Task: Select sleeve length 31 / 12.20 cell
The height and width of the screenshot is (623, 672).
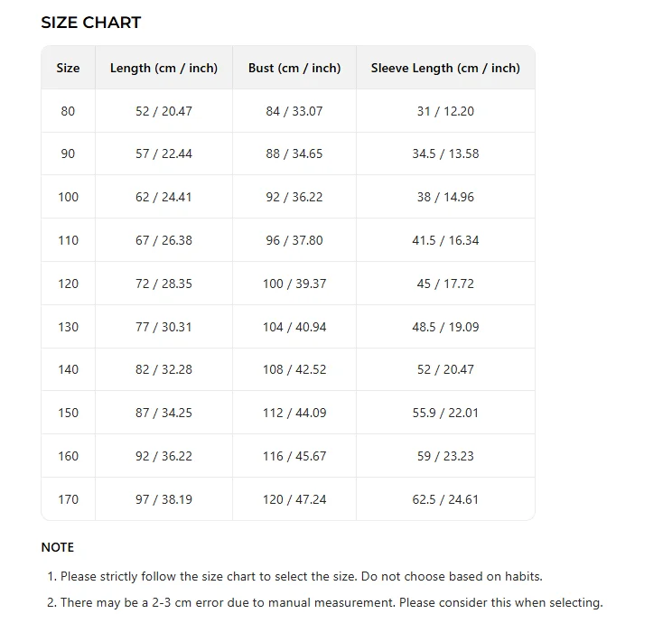Action: 445,111
